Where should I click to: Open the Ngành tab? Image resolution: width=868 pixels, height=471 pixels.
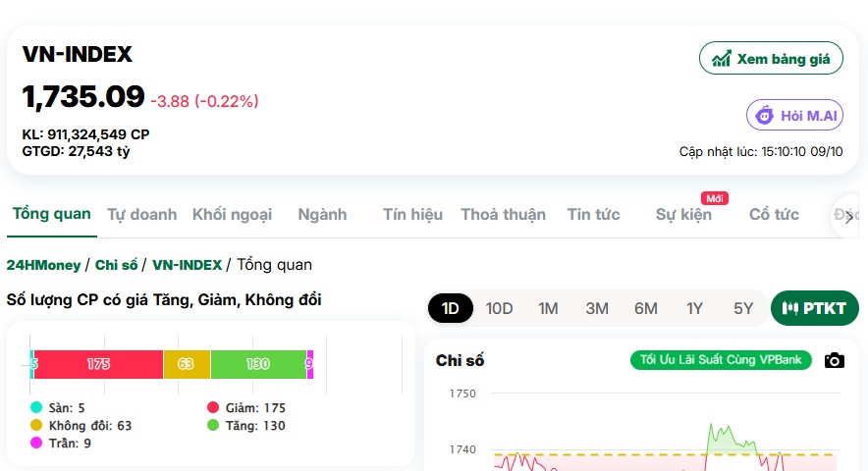point(322,214)
